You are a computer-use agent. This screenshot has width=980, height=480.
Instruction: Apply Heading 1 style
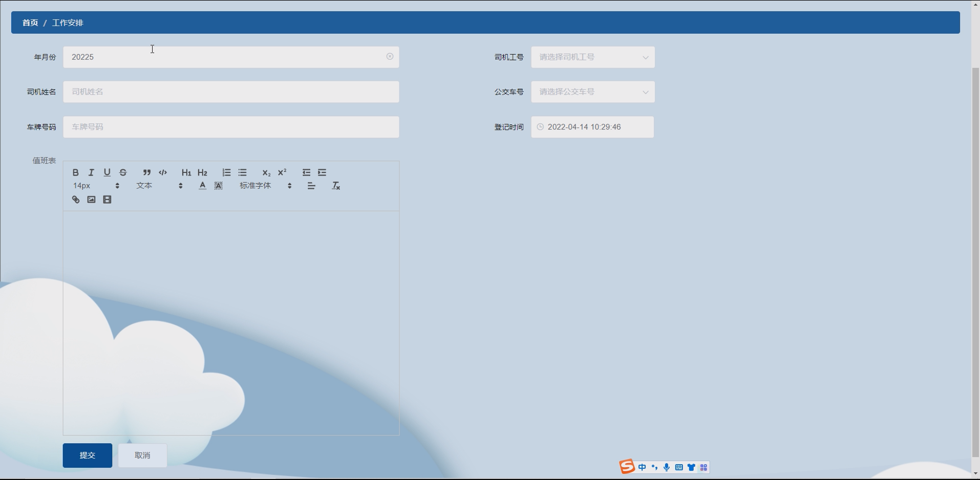[x=186, y=172]
